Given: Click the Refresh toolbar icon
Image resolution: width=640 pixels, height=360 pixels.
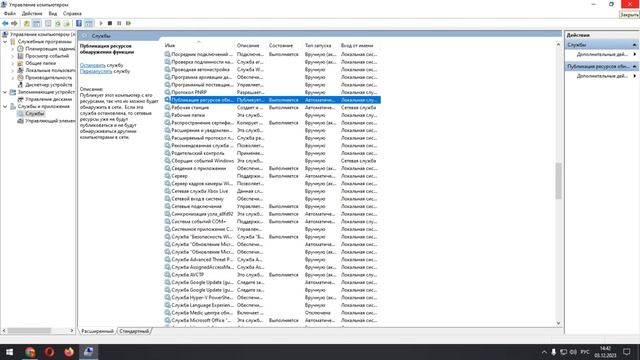Looking at the screenshot, I should point(58,23).
